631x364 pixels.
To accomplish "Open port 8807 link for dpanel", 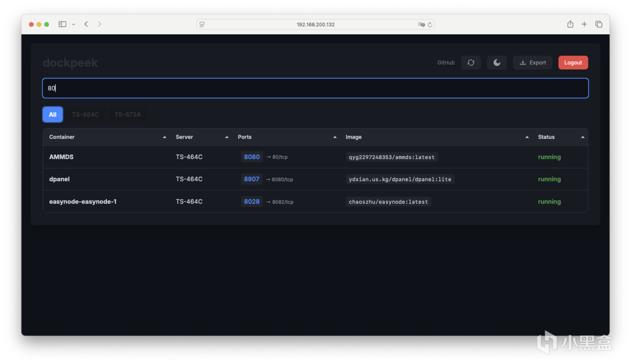I will (251, 179).
